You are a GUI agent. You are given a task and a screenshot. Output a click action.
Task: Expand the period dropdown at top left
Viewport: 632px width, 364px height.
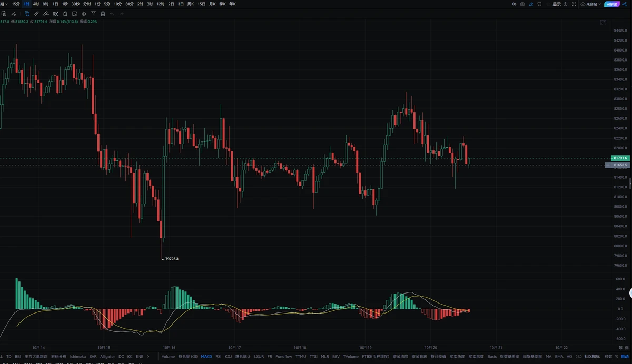(x=4, y=4)
